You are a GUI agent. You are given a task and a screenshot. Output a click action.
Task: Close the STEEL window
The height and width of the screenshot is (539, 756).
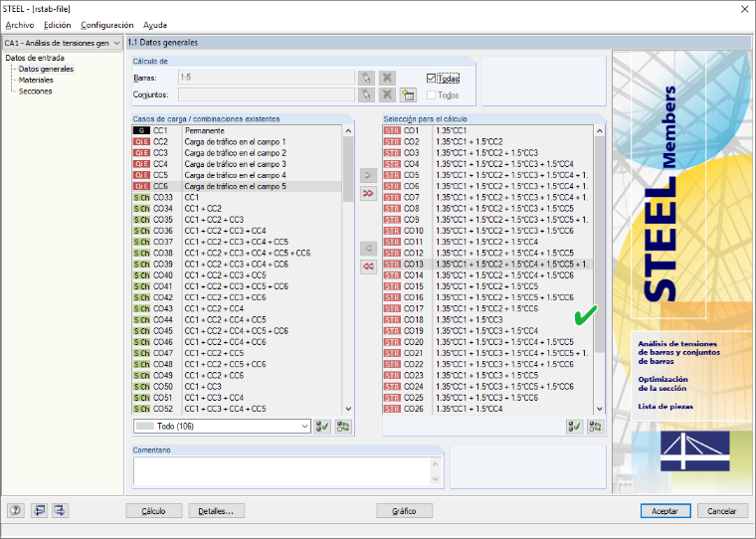[x=744, y=9]
